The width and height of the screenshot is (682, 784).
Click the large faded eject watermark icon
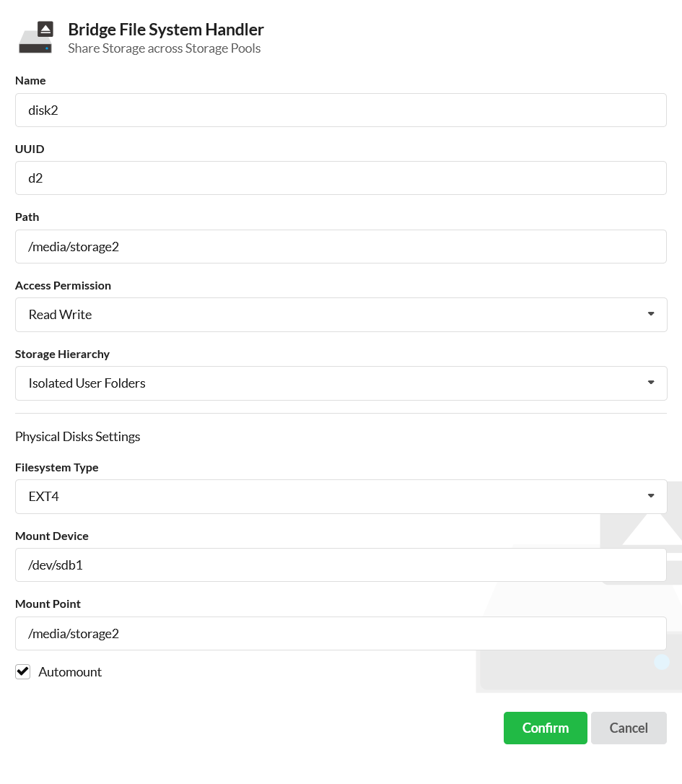579,588
